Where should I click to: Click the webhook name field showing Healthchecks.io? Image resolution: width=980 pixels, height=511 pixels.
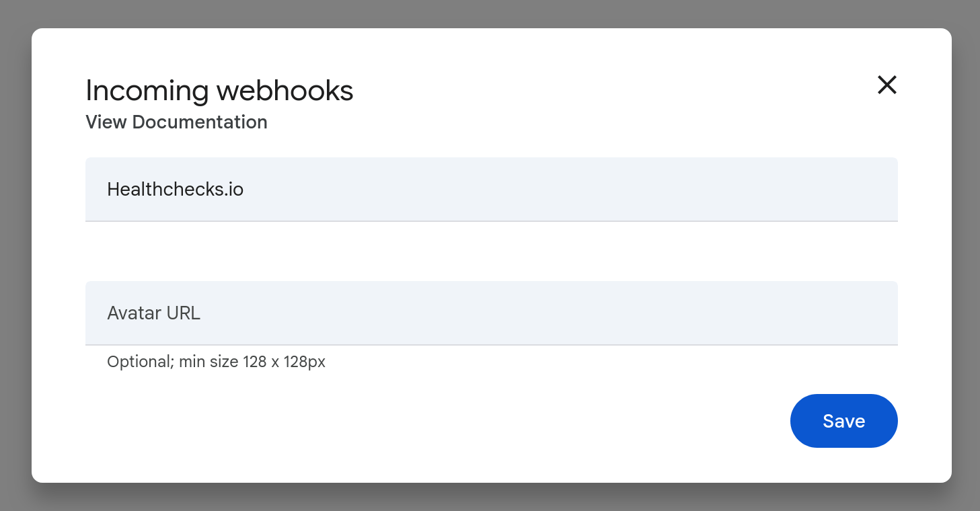491,189
